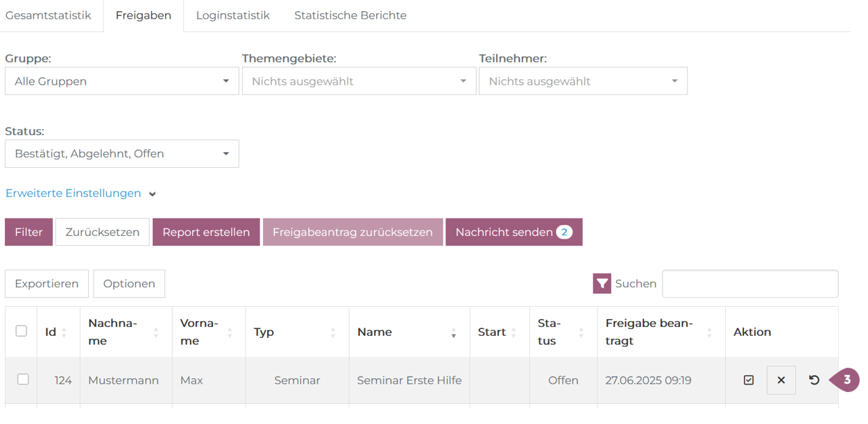868x424 pixels.
Task: Open the Loginstatistik tab
Action: 232,15
